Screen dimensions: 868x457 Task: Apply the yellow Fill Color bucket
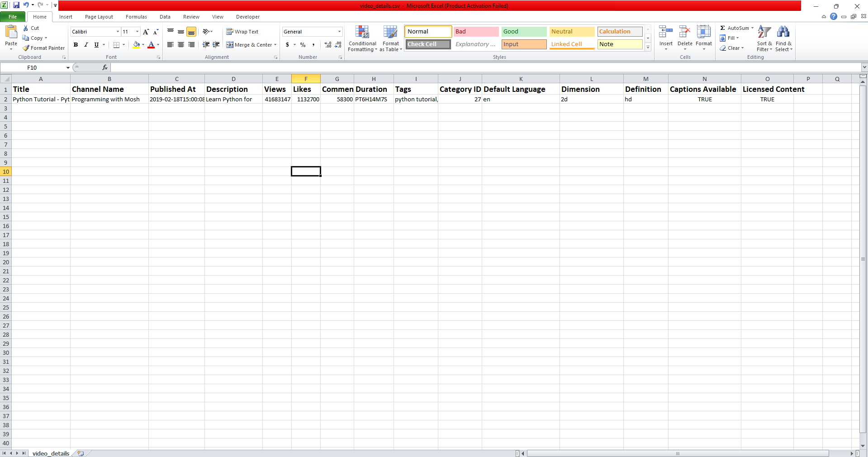[136, 45]
